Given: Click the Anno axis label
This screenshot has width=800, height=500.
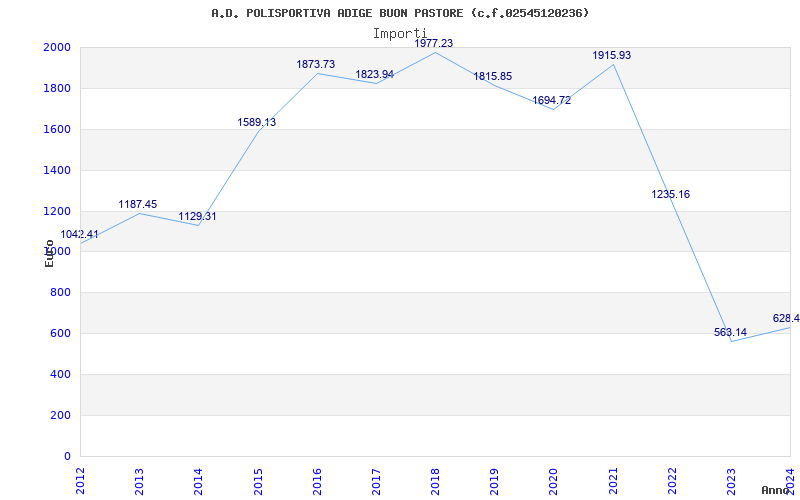Looking at the screenshot, I should 775,490.
